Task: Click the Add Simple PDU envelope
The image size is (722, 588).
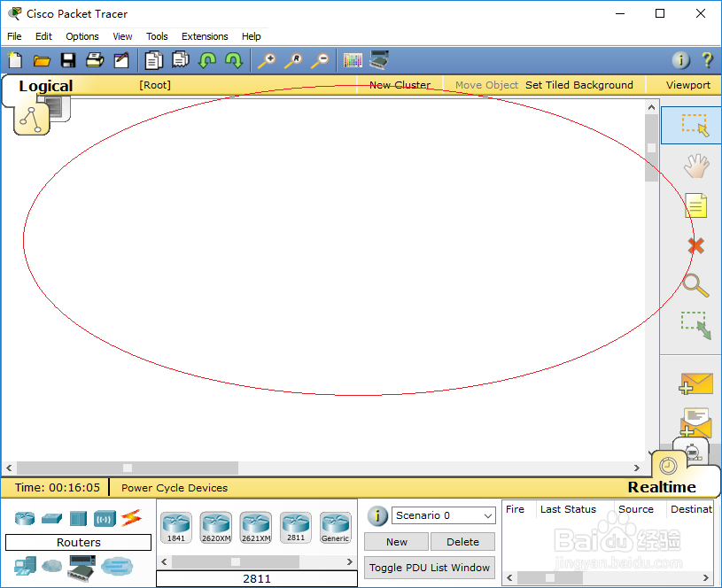Action: pos(695,383)
